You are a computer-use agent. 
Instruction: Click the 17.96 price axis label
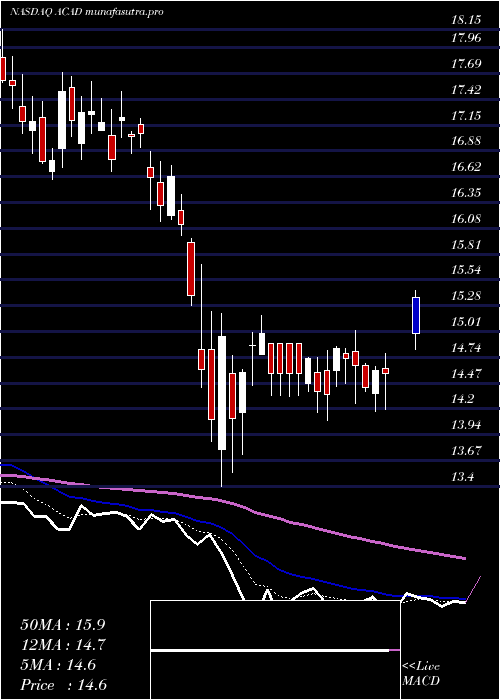point(466,38)
